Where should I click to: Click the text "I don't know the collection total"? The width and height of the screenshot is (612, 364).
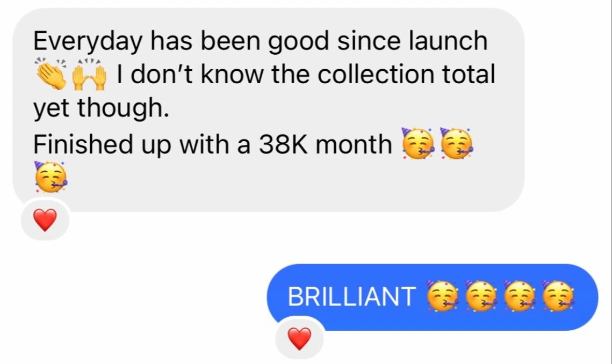pyautogui.click(x=306, y=74)
